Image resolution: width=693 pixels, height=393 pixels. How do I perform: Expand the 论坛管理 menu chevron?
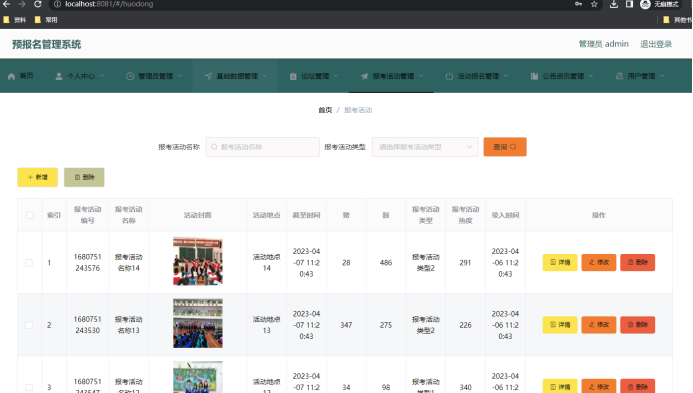[336, 76]
